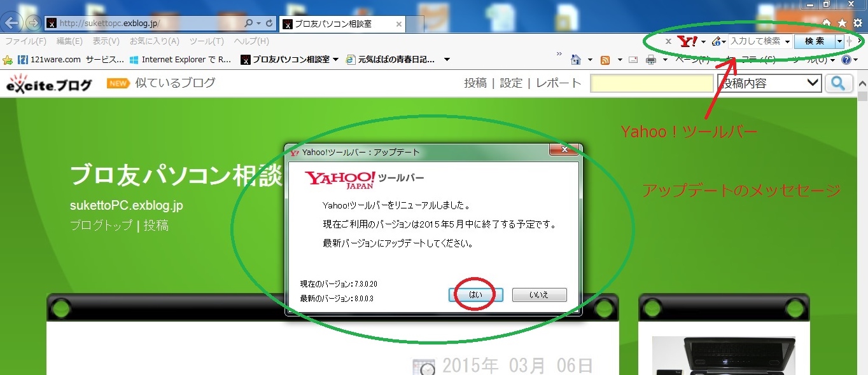Viewport: 868px width, 375px height.
Task: Open the Yahoo! logo dropdown arrow
Action: coord(703,41)
